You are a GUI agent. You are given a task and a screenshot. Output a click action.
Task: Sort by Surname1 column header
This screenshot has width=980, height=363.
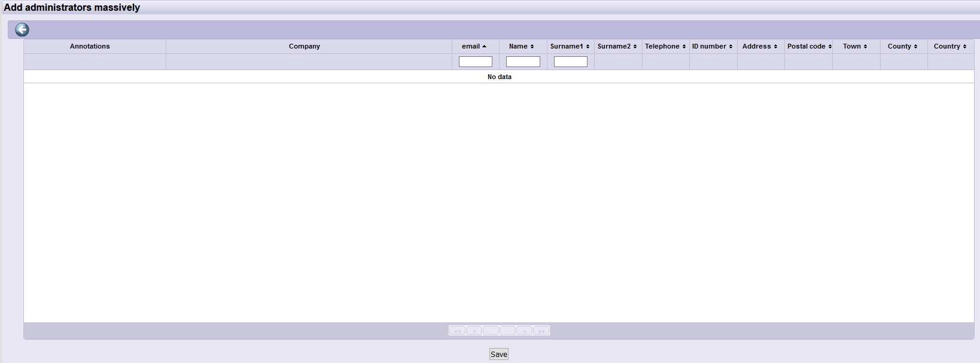pos(570,46)
